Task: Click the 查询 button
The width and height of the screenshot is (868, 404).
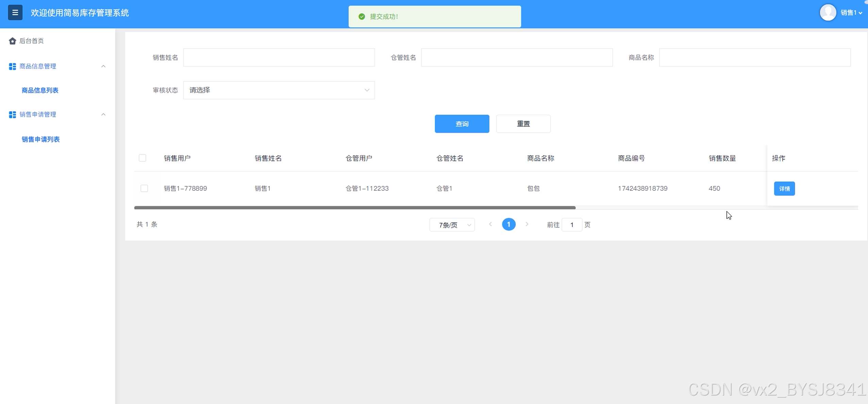Action: 462,124
